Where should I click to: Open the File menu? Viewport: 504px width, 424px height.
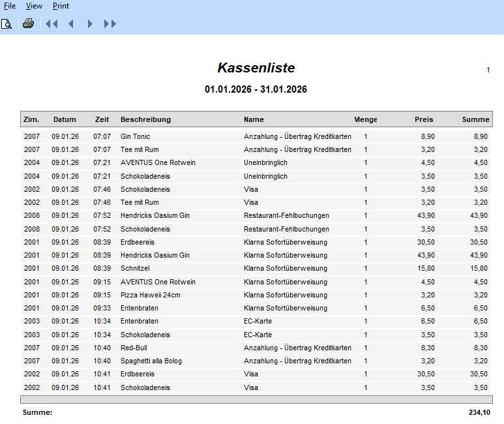10,6
